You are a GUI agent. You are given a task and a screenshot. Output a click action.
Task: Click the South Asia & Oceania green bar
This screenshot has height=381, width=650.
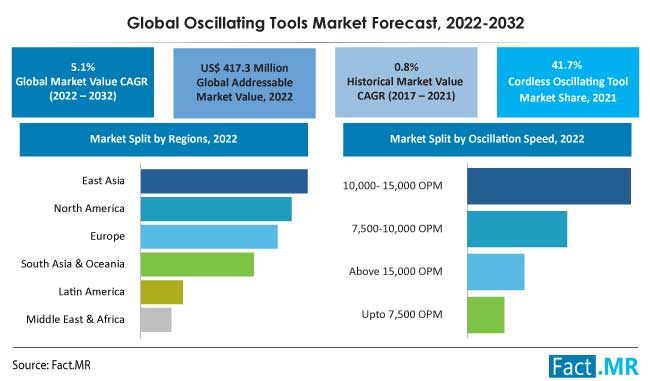pos(197,265)
